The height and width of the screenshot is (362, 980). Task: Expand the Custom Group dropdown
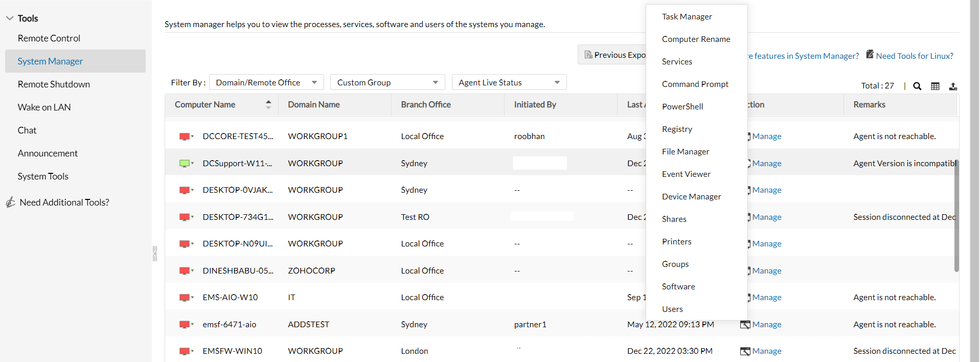pos(388,82)
